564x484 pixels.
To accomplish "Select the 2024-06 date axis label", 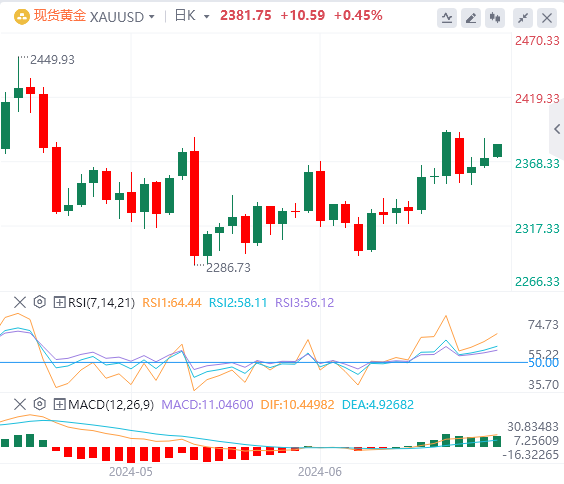I will [x=320, y=471].
